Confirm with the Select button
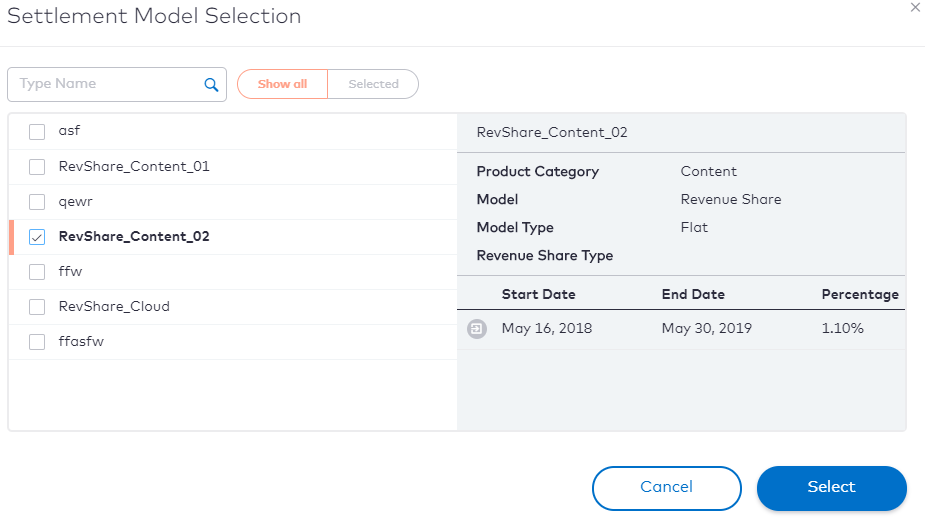 pyautogui.click(x=832, y=488)
